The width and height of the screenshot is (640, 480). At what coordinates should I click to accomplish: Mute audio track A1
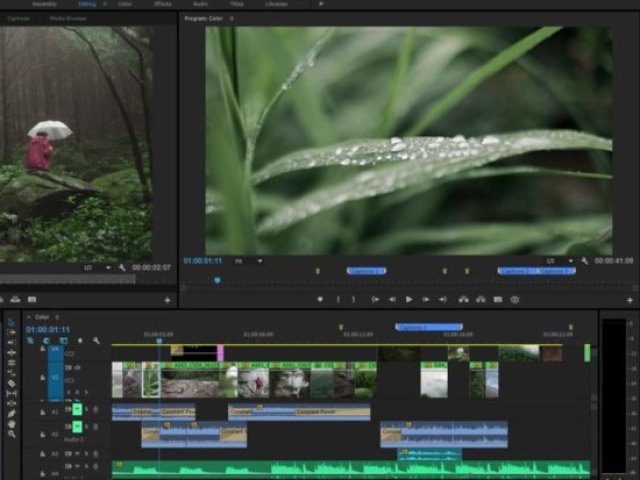[77, 409]
